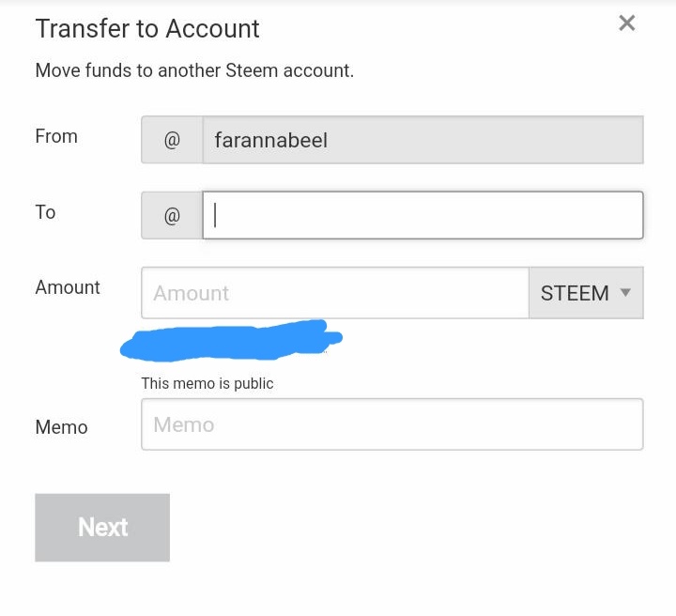This screenshot has width=676, height=616.
Task: Click the Memo label on the left
Action: click(x=61, y=427)
